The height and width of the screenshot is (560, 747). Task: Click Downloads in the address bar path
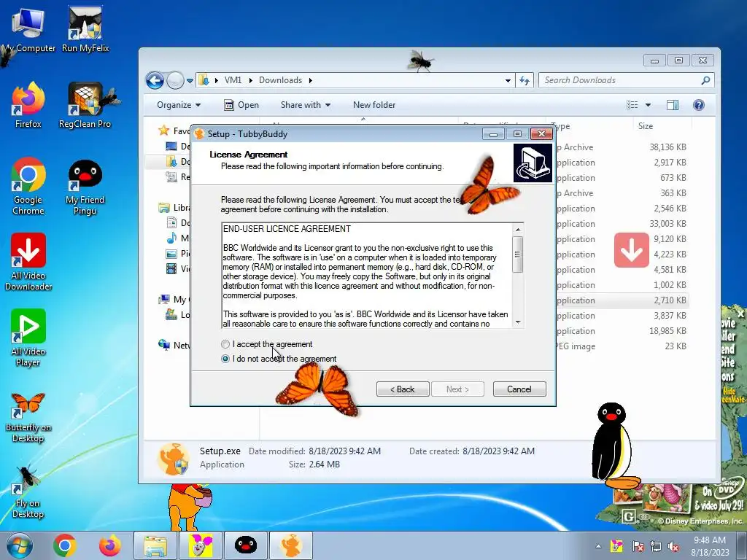click(x=280, y=80)
